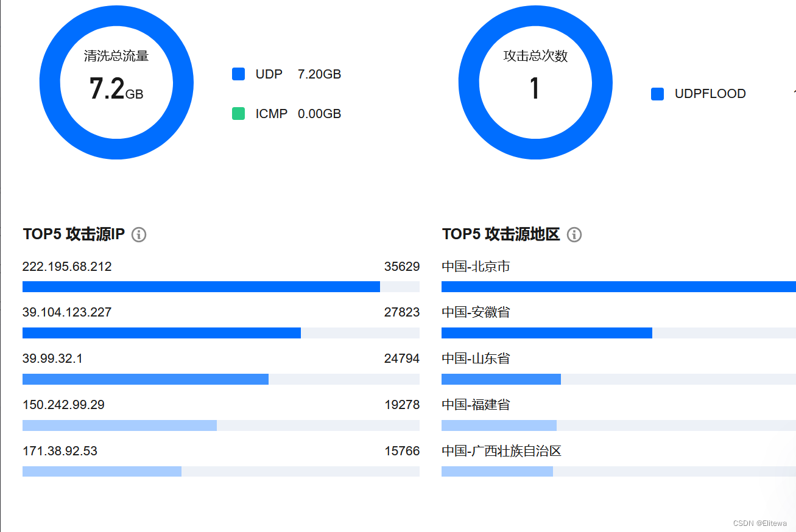Select attack source IP 171.38.92.53
This screenshot has height=532, width=796.
[x=60, y=451]
